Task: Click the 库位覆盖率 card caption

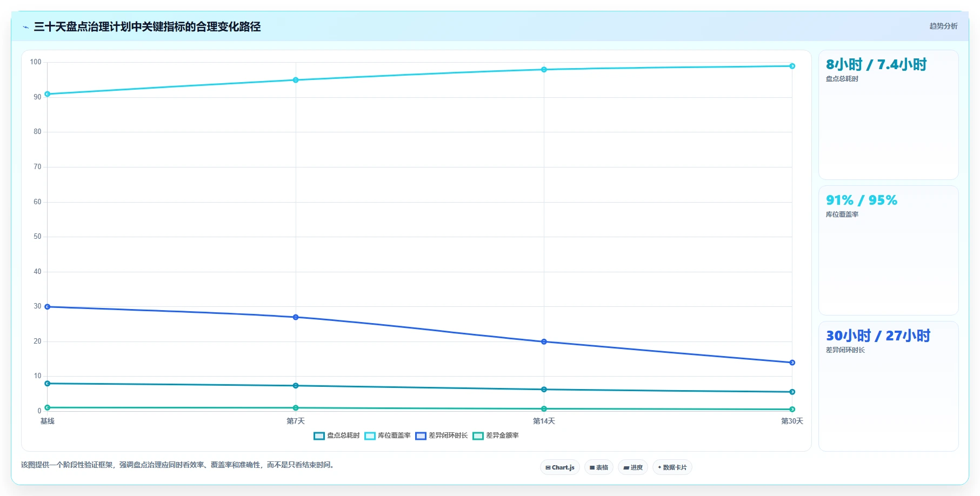Action: (x=842, y=215)
